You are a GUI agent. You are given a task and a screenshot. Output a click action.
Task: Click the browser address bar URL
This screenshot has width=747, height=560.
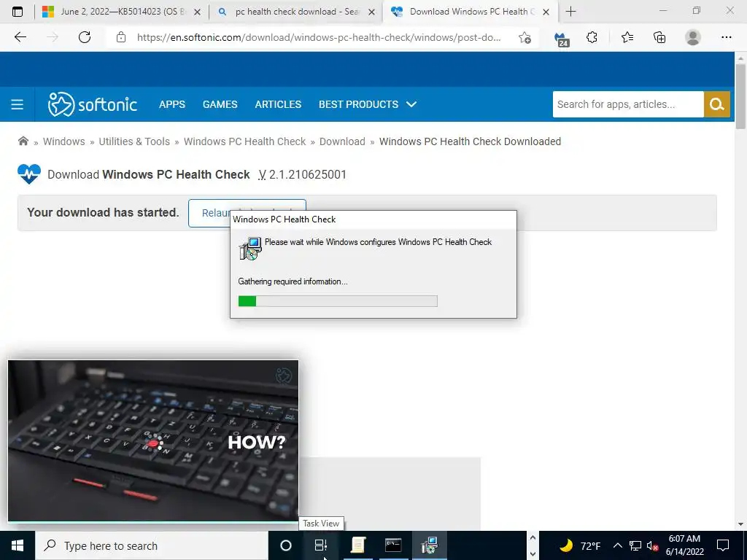click(x=319, y=38)
